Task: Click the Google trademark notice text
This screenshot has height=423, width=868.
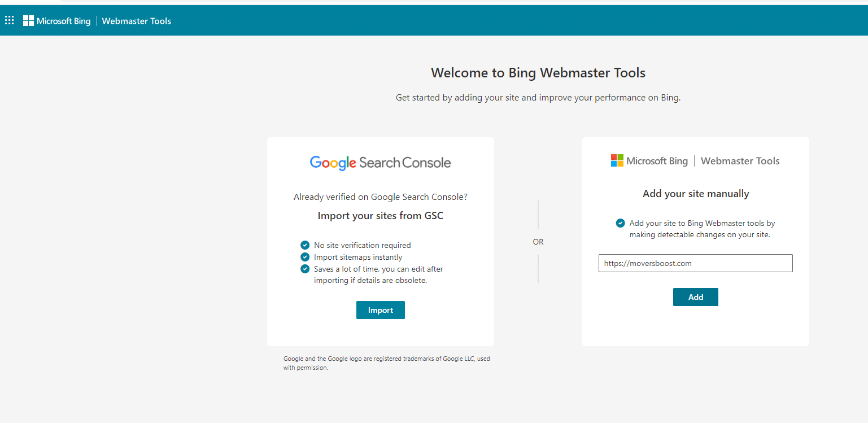Action: [x=386, y=363]
